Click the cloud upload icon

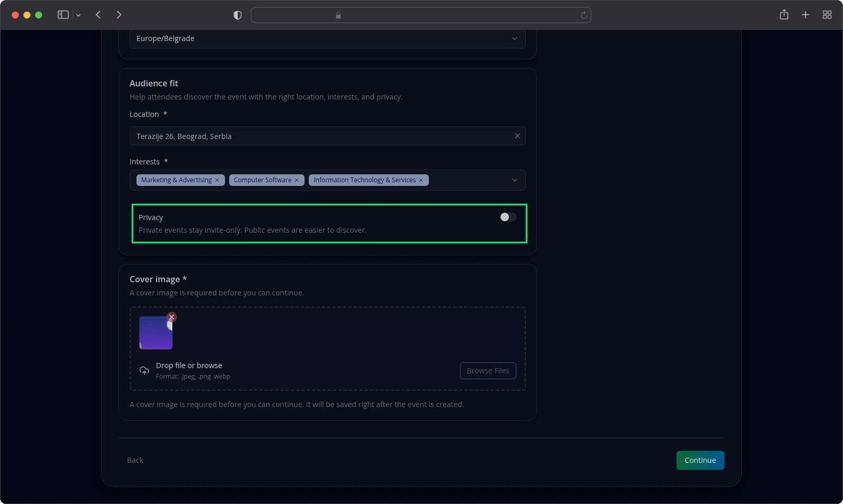pos(144,371)
